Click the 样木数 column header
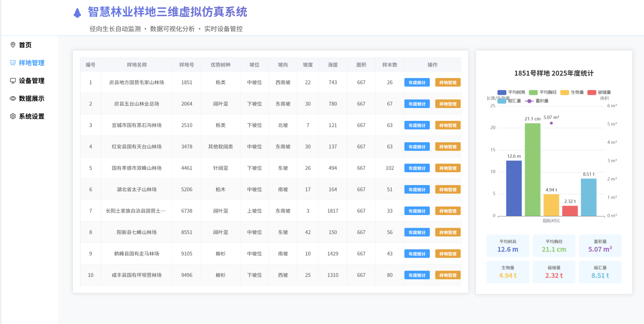 point(390,65)
